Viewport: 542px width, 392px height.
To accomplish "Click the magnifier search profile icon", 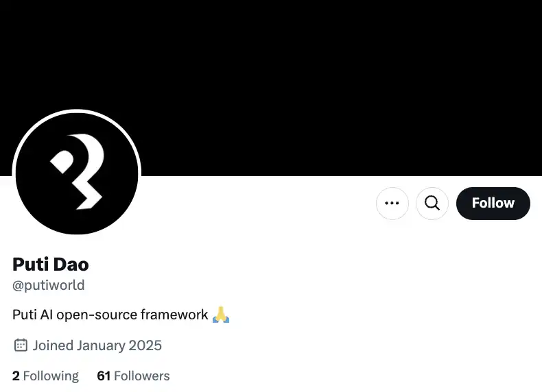I will pos(432,203).
